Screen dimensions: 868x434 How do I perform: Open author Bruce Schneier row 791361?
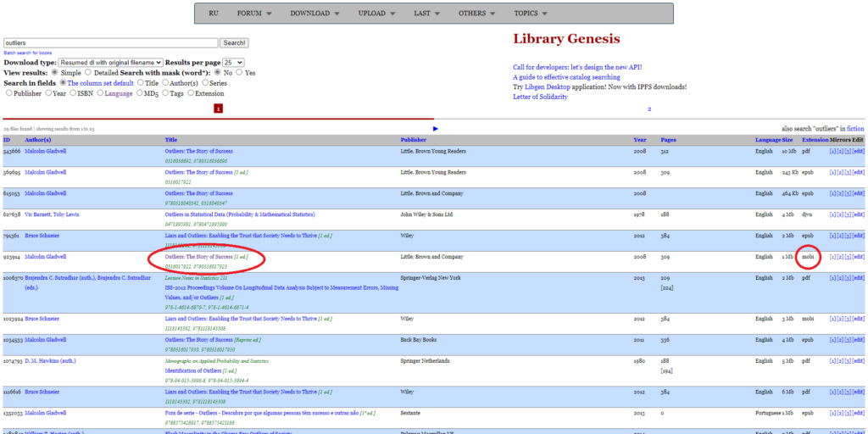pos(42,236)
